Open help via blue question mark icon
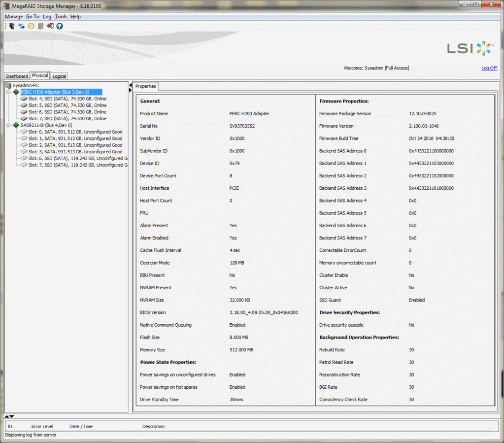Screen dimensions: 504x443 click(60, 26)
